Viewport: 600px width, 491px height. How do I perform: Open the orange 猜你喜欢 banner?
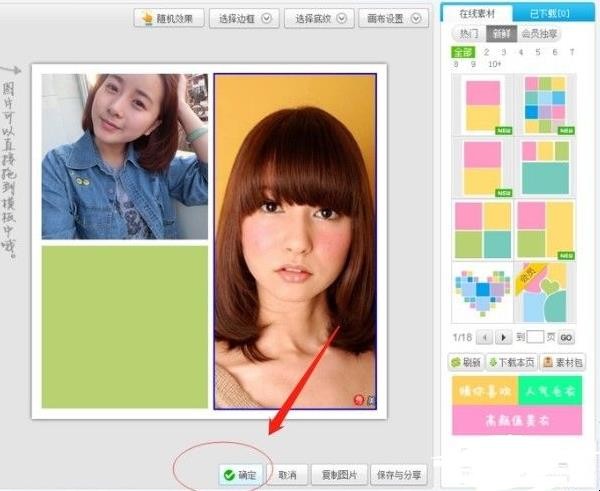coord(485,391)
